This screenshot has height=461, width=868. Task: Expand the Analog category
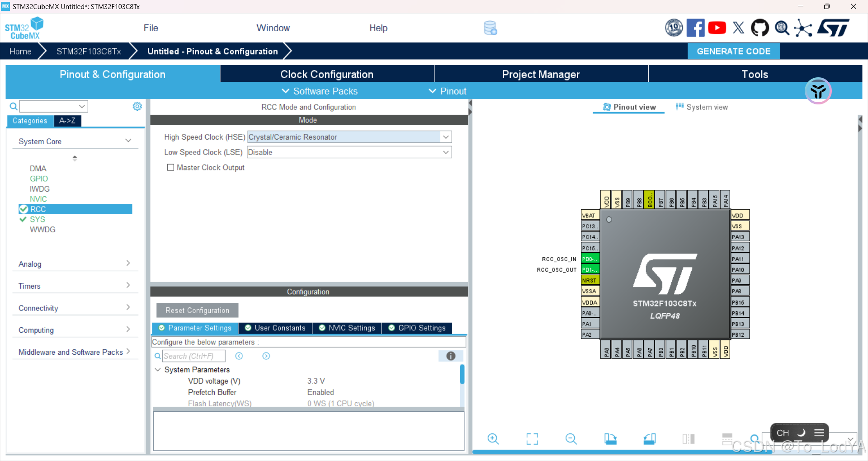coord(128,263)
